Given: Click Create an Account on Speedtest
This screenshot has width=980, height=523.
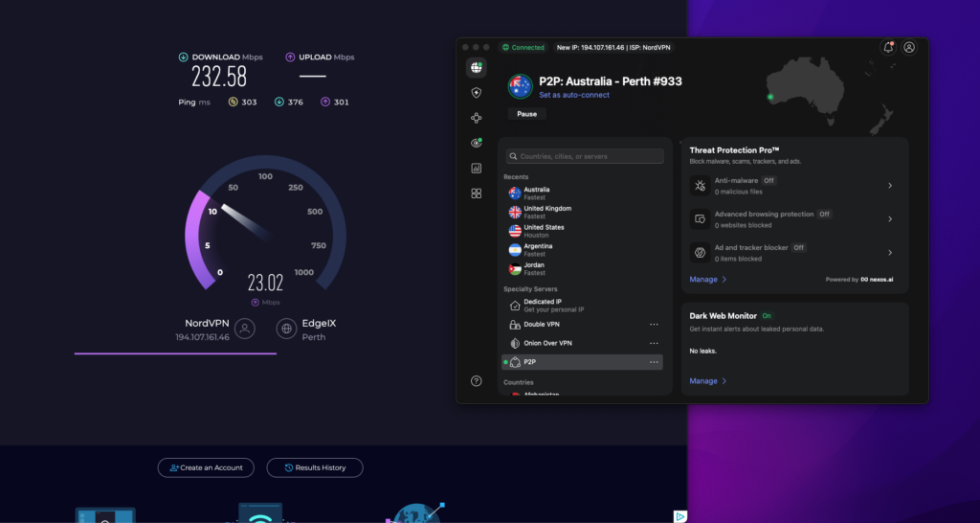Looking at the screenshot, I should 206,468.
